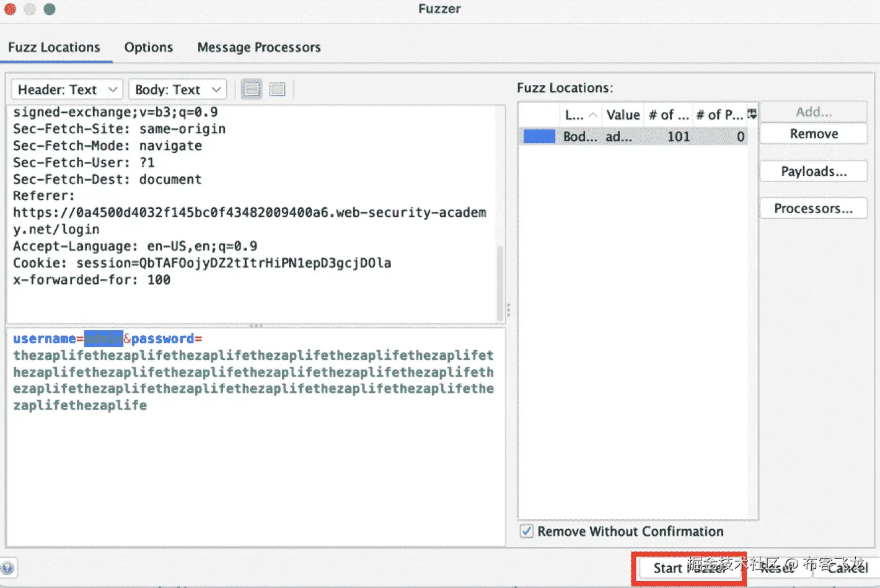Viewport: 880px width, 588px height.
Task: Switch to the Options tab
Action: tap(148, 47)
